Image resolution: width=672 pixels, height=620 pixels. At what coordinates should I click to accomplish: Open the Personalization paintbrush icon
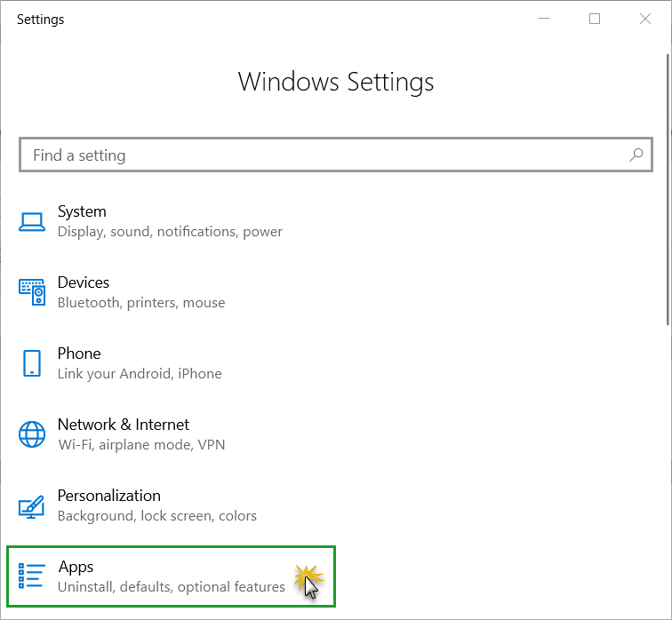(x=32, y=506)
